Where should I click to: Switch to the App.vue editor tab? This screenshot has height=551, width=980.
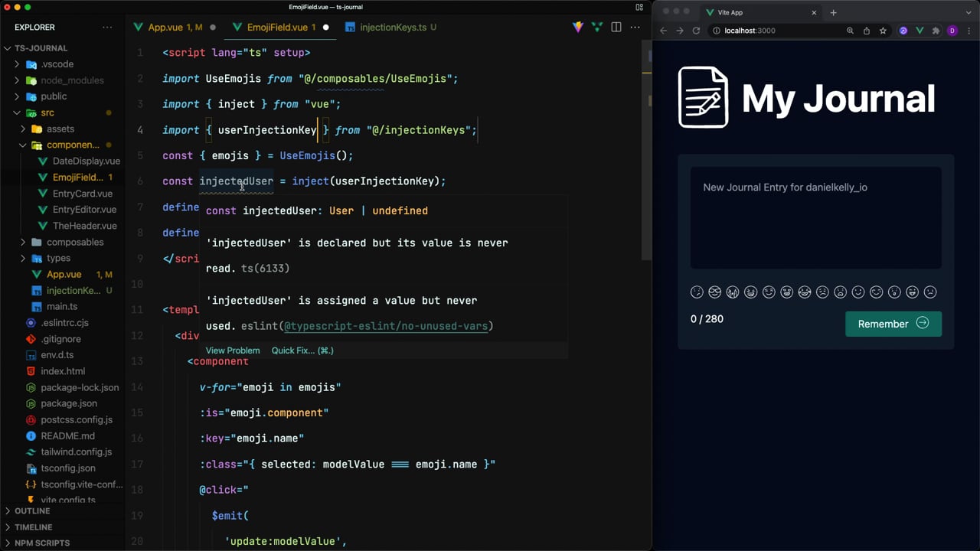(175, 27)
